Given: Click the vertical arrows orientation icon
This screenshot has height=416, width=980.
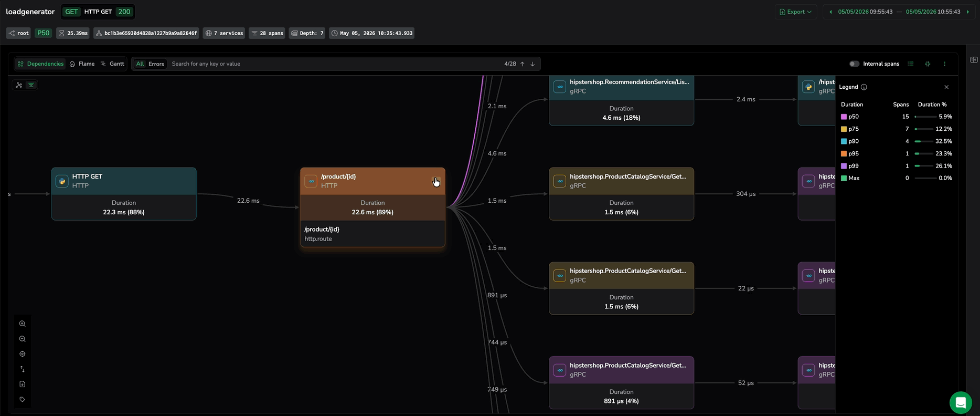Looking at the screenshot, I should tap(22, 369).
